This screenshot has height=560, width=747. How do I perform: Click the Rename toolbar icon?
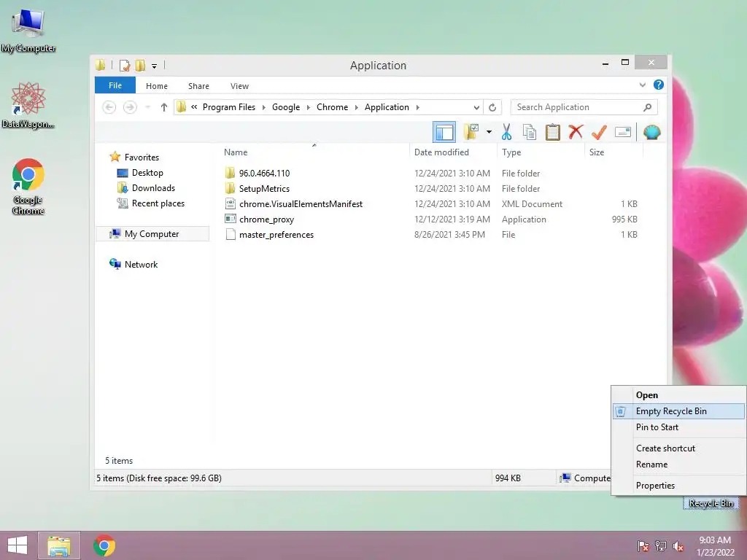(x=623, y=132)
